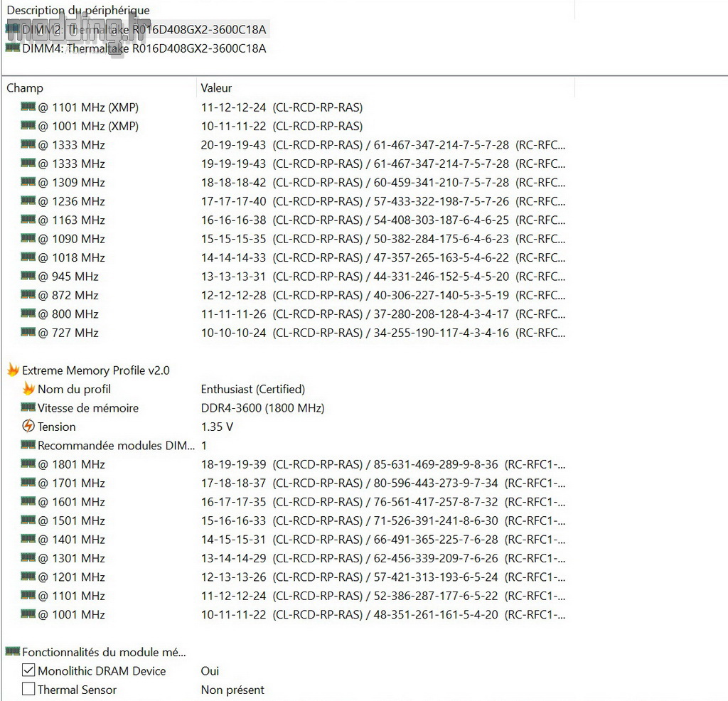Click the memory icon beside 727 MHz
Image resolution: width=728 pixels, height=701 pixels.
pos(28,332)
